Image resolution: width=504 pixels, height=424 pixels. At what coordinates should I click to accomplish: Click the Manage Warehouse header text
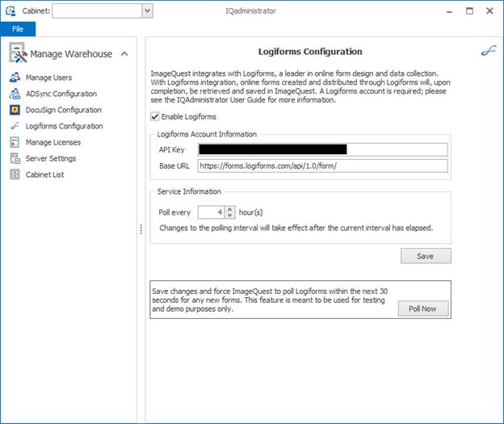(71, 53)
